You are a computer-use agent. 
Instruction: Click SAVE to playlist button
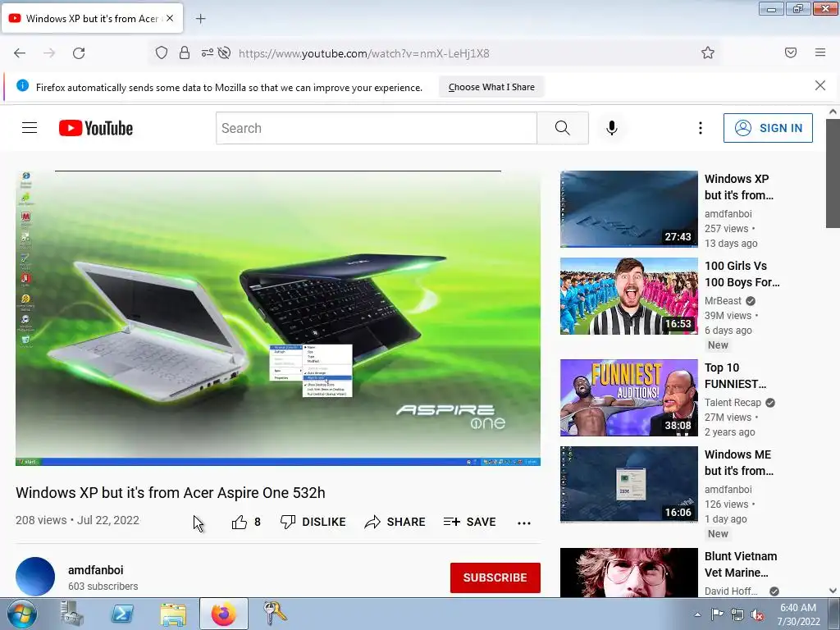click(470, 522)
